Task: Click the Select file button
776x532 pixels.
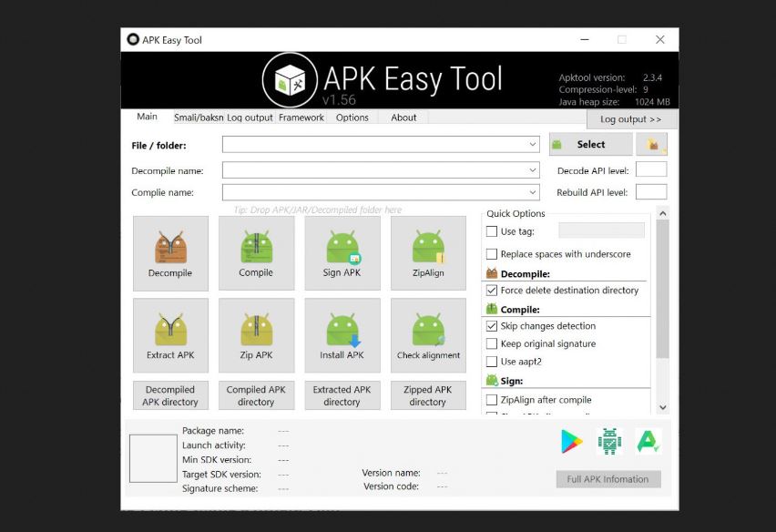Action: pos(591,144)
